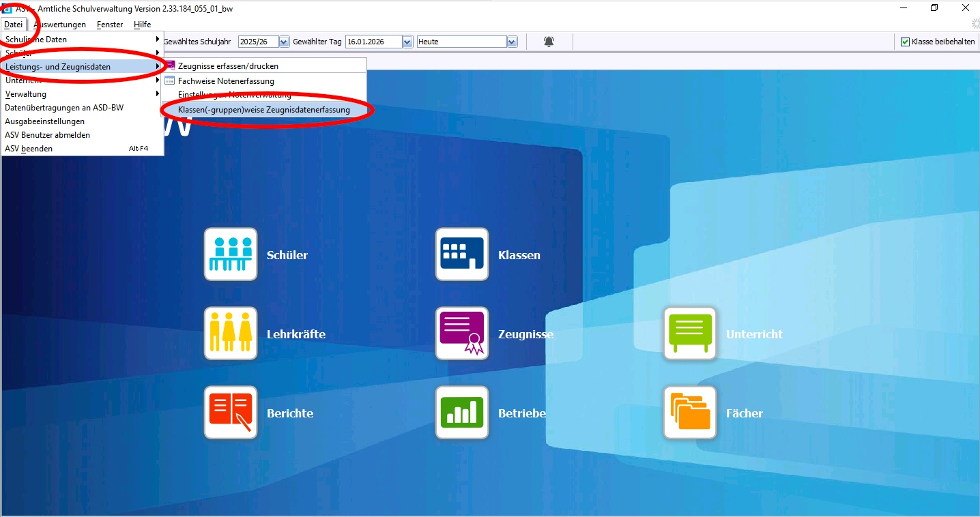This screenshot has width=980, height=517.
Task: Open the Fächer folder icon
Action: [x=690, y=413]
